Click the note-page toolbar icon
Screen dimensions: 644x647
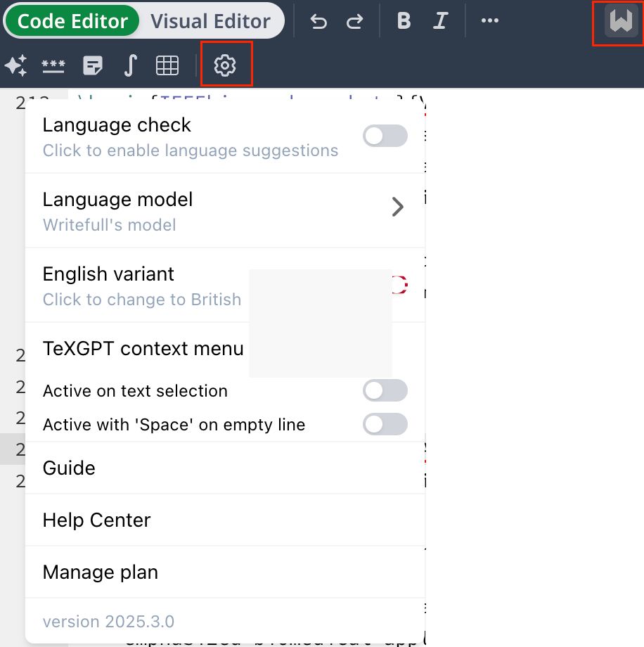coord(92,66)
